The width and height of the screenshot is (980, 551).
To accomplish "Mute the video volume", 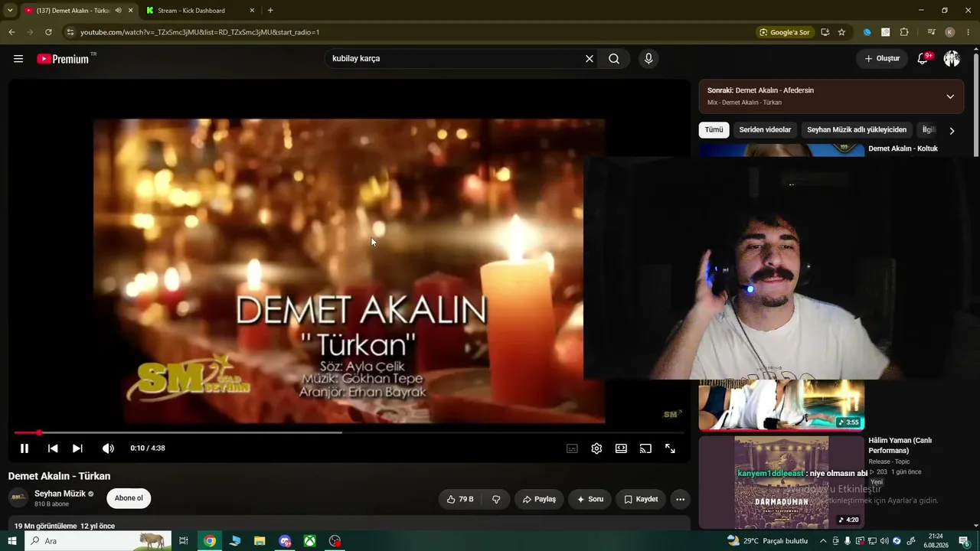I will 108,448.
